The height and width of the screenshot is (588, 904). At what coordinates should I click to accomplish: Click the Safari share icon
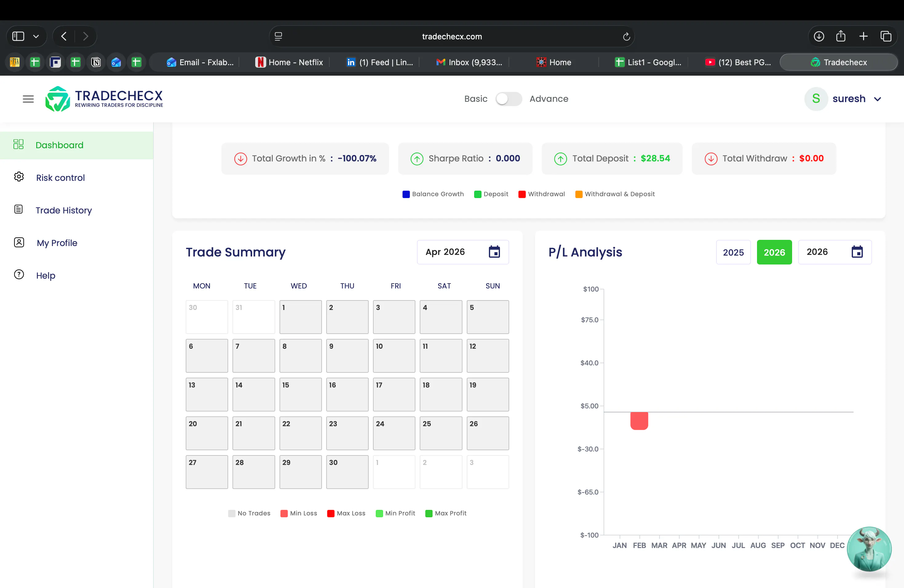pyautogui.click(x=841, y=36)
